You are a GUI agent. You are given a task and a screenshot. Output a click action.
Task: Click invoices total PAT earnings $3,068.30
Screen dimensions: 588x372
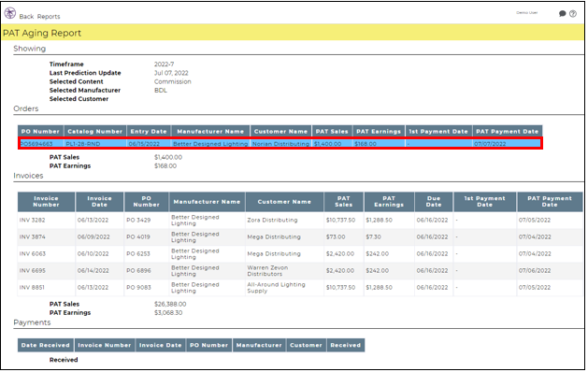point(168,313)
